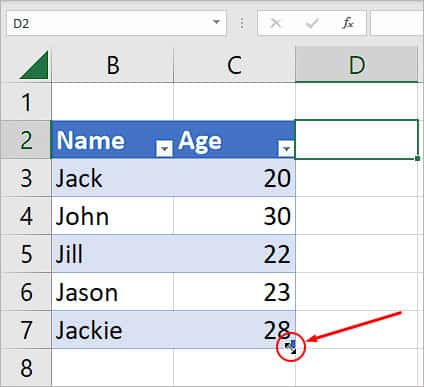Select the cell containing Jill
The image size is (424, 387).
tap(113, 254)
